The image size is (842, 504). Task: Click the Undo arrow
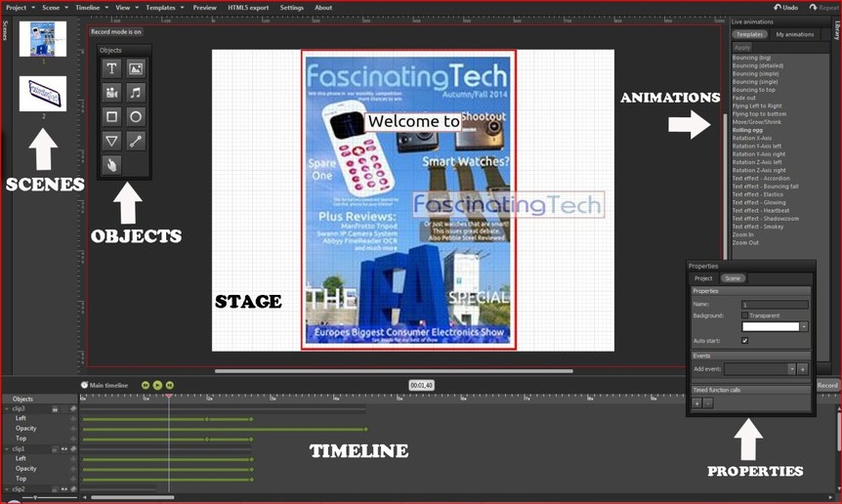pos(778,7)
